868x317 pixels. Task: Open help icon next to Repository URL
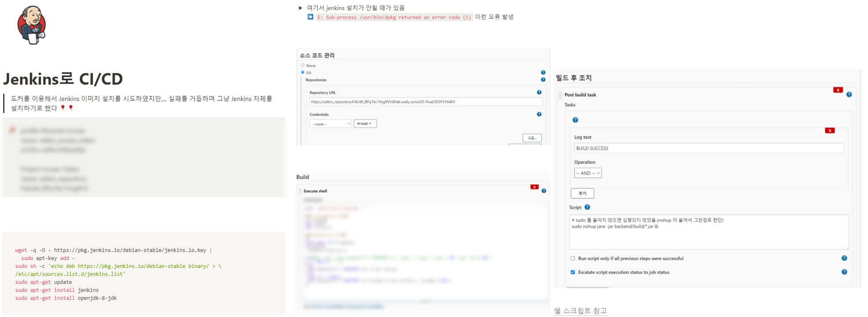click(539, 92)
